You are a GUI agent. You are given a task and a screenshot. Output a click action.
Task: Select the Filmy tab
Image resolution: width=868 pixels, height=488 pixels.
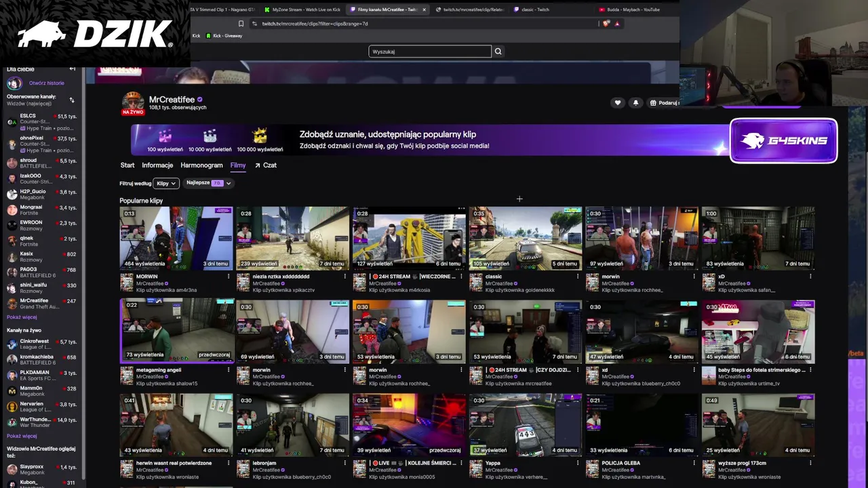tap(238, 165)
